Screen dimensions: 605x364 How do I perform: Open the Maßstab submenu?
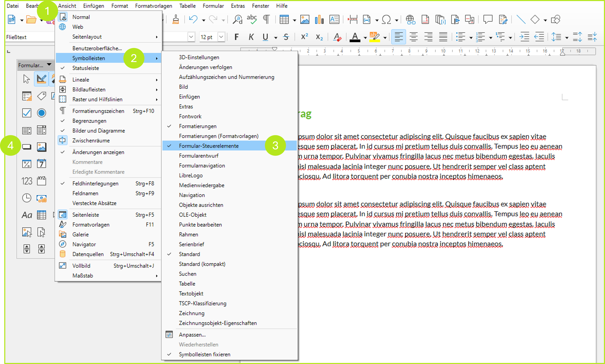[83, 276]
